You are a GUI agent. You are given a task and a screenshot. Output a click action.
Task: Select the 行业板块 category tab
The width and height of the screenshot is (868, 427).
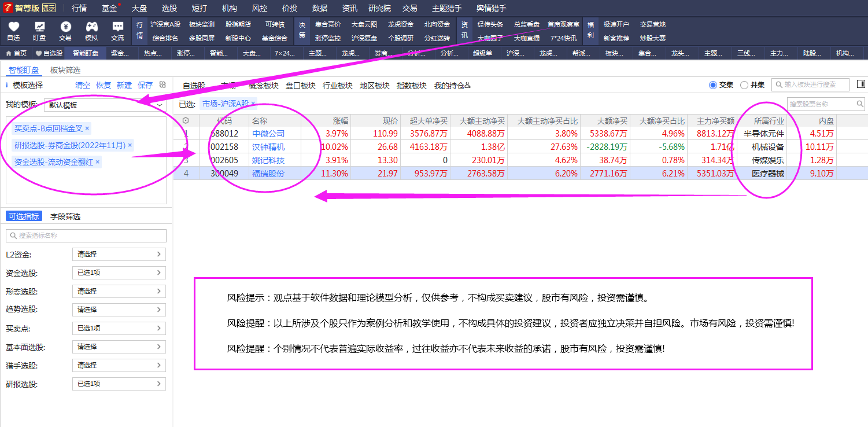[338, 86]
